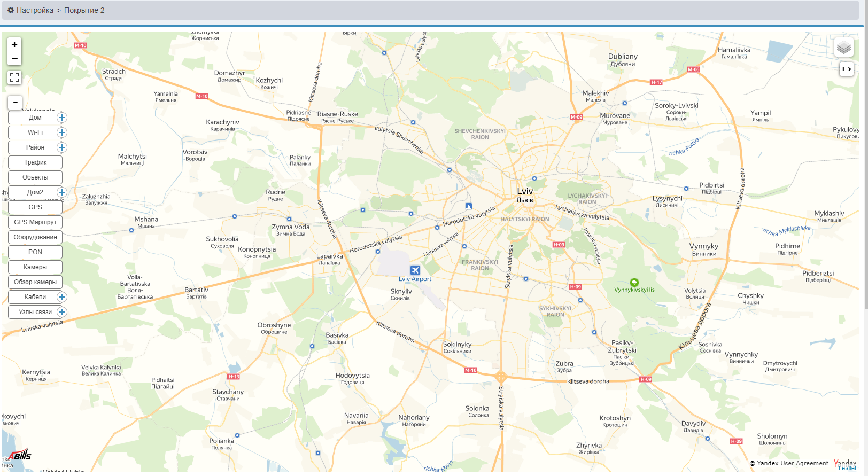Open the Leaflet attribution link

point(847,468)
